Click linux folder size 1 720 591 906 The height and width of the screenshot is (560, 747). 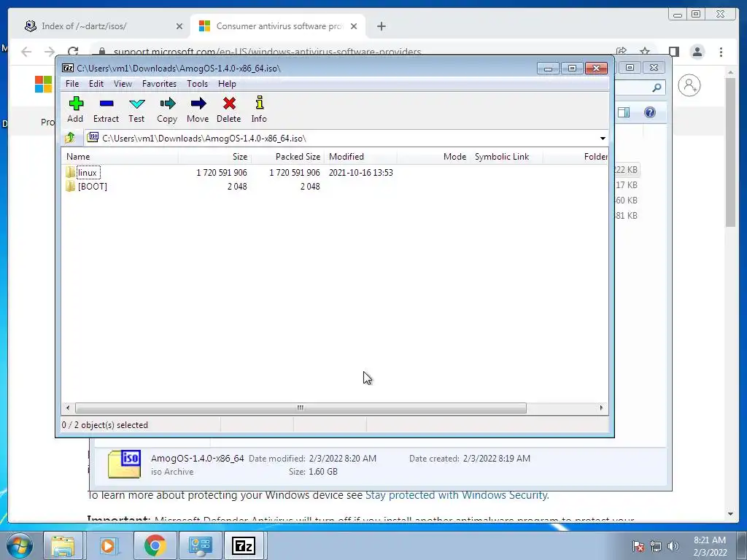[x=222, y=172]
